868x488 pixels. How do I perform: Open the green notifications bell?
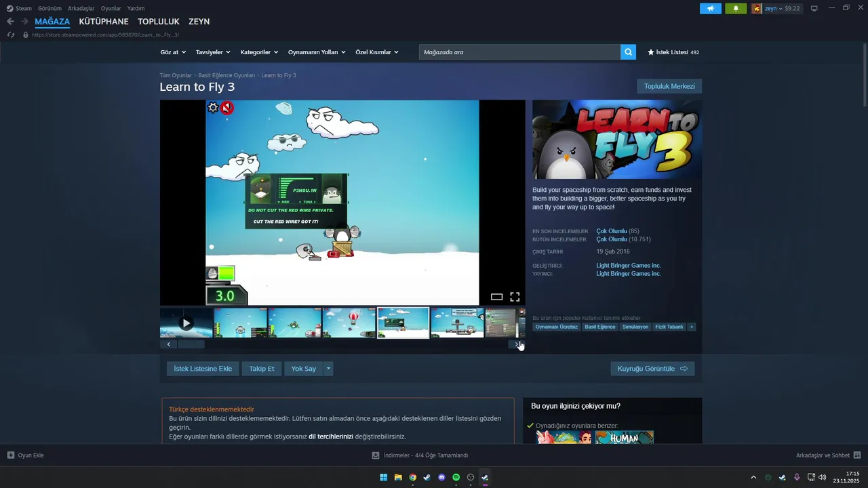point(736,9)
